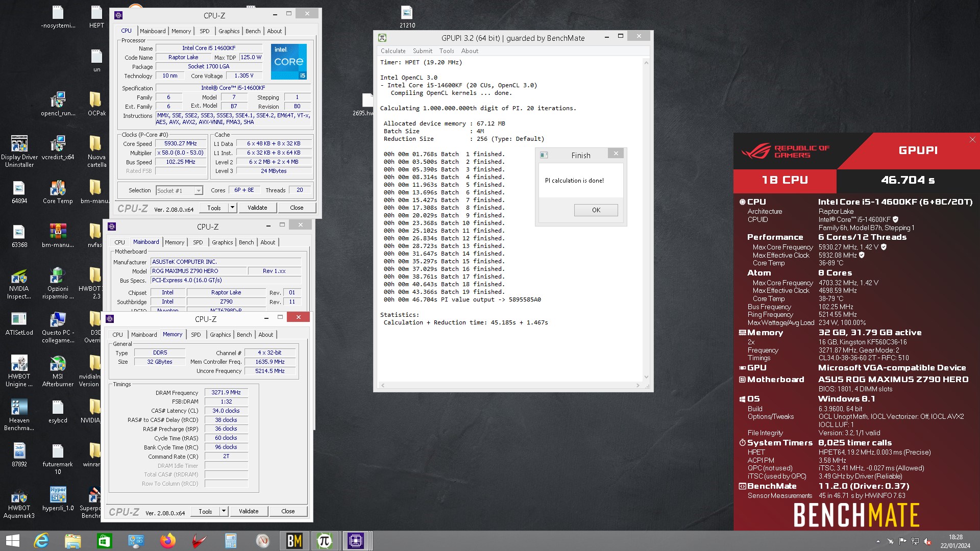The width and height of the screenshot is (980, 551).
Task: Close the Finish dialog with its X
Action: [616, 154]
